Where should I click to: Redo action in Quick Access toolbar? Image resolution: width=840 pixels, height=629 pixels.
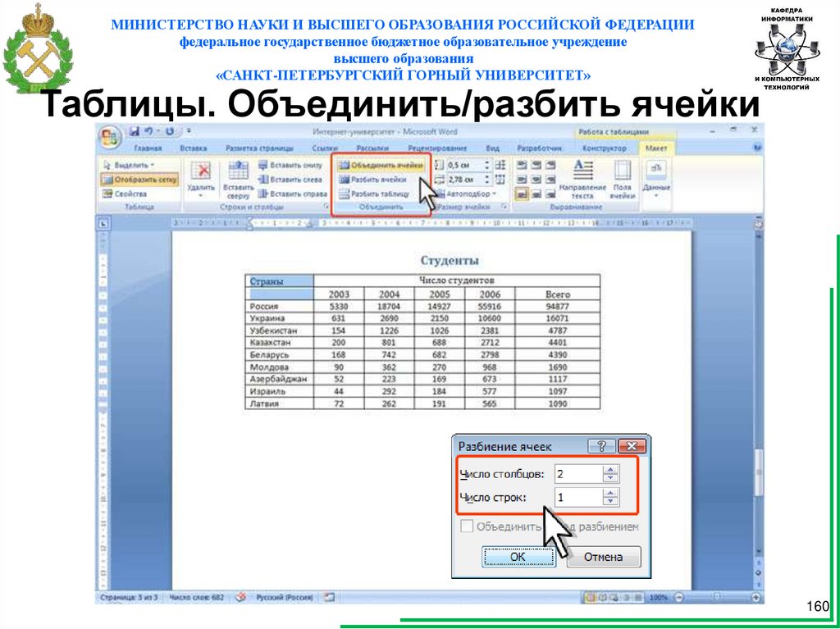[x=170, y=131]
